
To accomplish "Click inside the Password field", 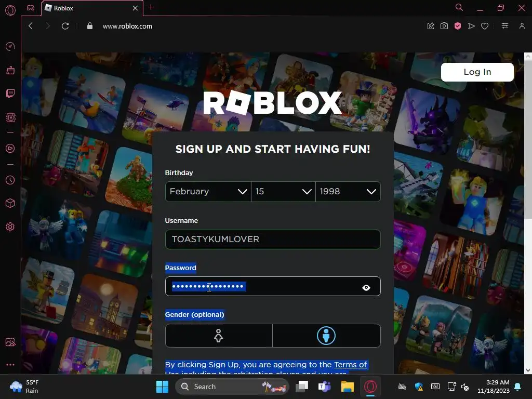I will (273, 286).
